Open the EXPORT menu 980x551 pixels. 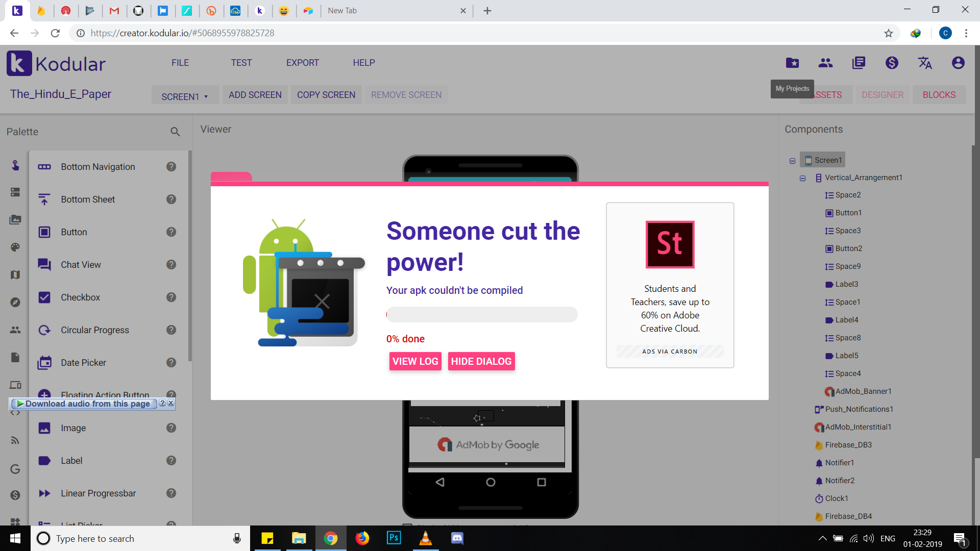click(x=303, y=63)
